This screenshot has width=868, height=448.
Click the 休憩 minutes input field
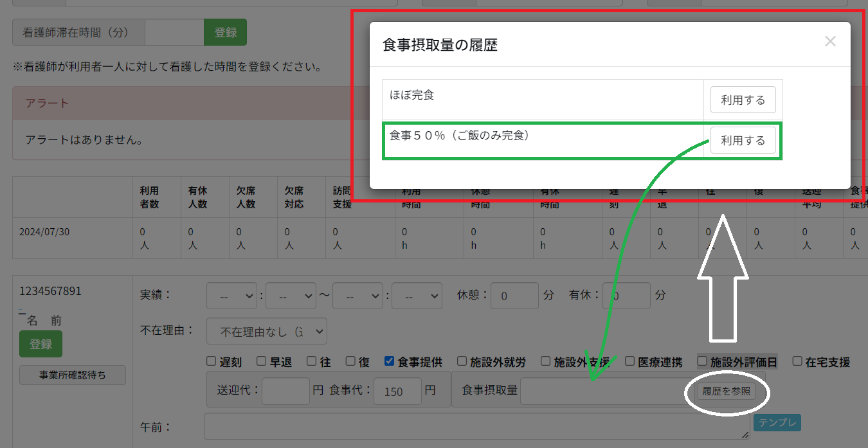coord(514,296)
